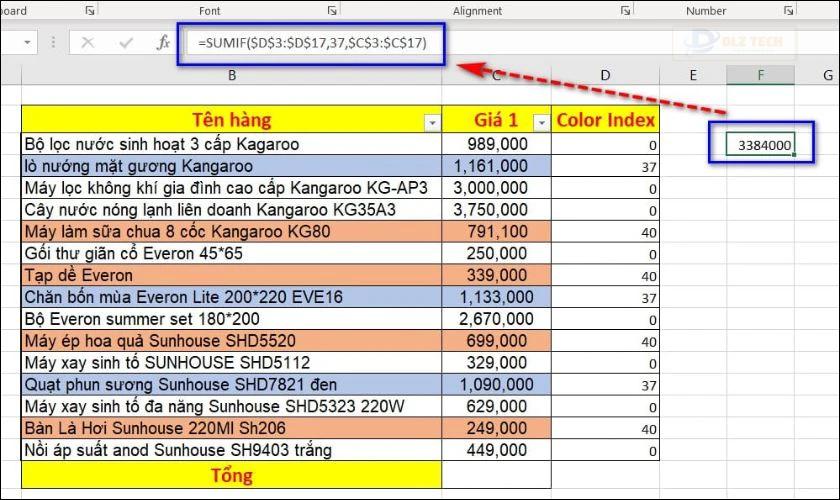Screen dimensions: 840x500
Task: Select Máy lọc không khí KG-AP3 cell
Action: coord(231,188)
